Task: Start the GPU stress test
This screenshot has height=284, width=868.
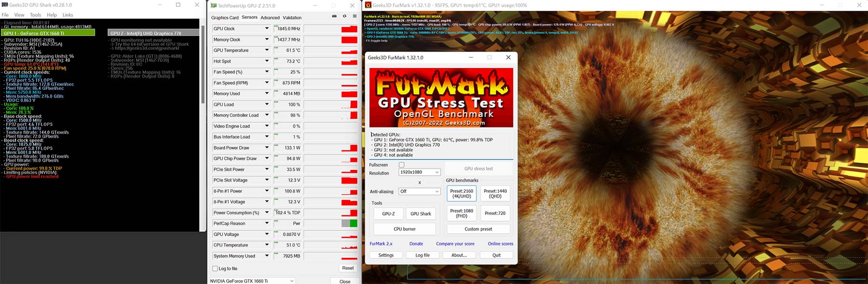Action: click(479, 169)
